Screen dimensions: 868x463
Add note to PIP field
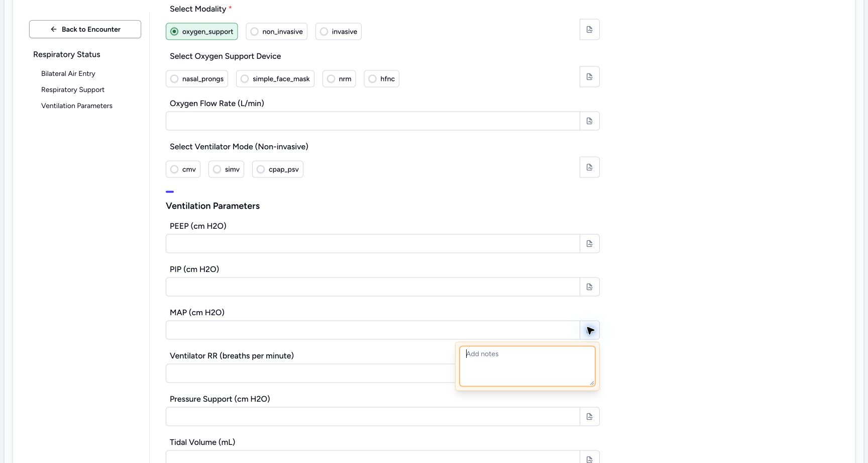tap(589, 287)
